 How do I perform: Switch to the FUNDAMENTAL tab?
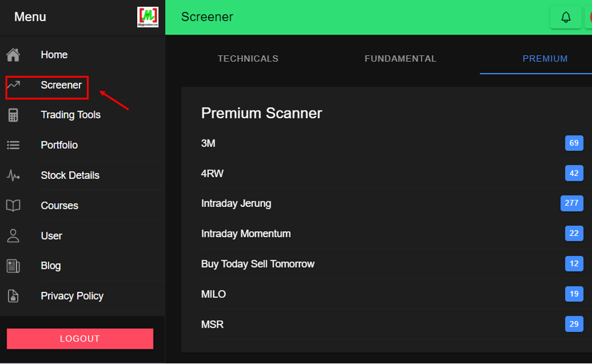click(x=400, y=58)
